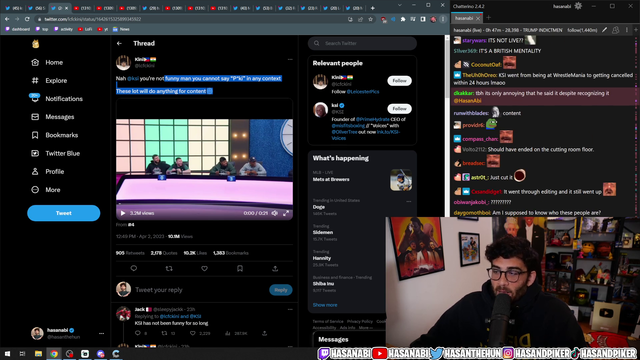Search tabs with Chrome dropdown arrow
Screen dimensions: 640x360
click(400, 5)
